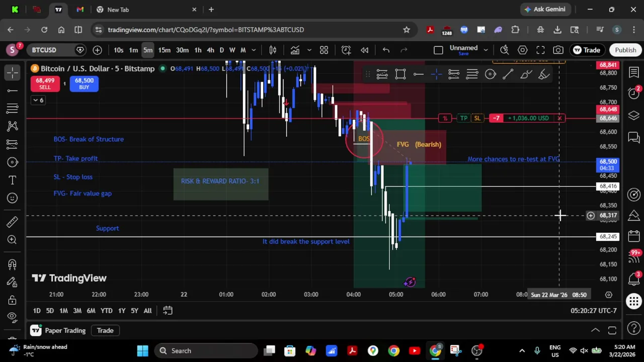Viewport: 644px width, 362px height.
Task: Select the 30m timeframe
Action: coord(183,50)
